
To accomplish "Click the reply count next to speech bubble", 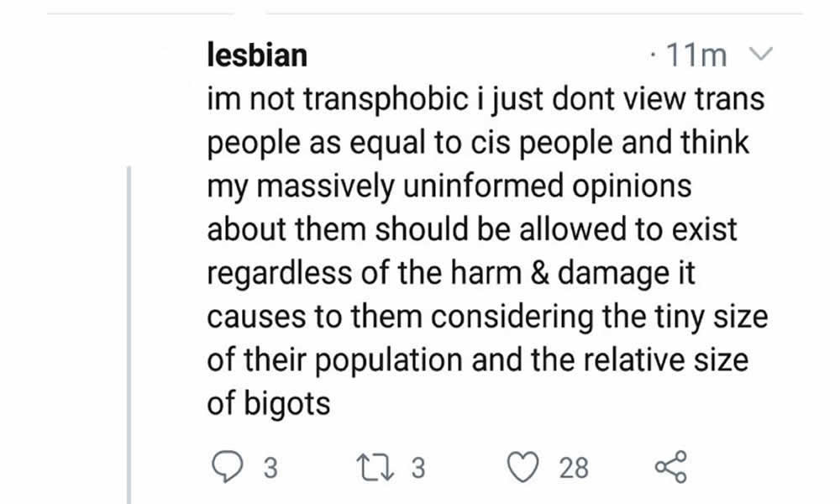I will 270,467.
